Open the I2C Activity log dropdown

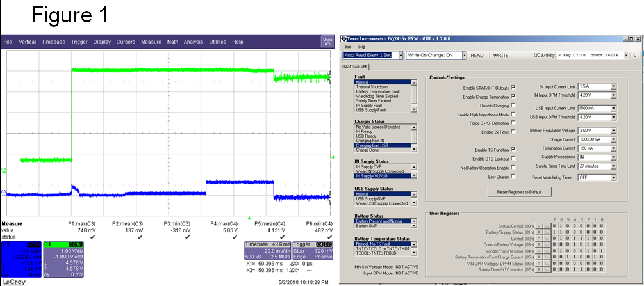(626, 55)
